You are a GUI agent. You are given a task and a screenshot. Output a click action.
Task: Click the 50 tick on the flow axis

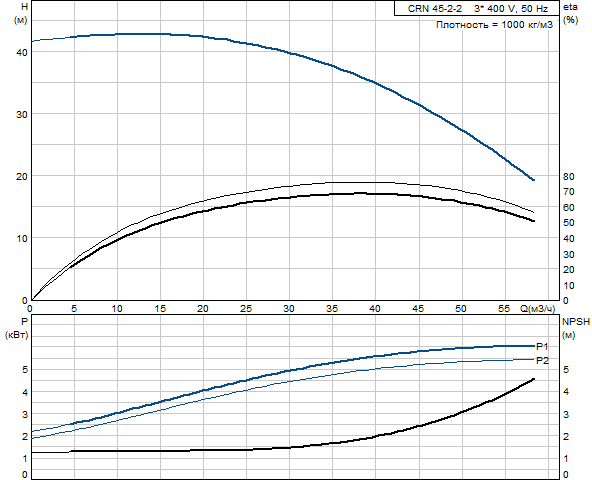[x=461, y=309]
